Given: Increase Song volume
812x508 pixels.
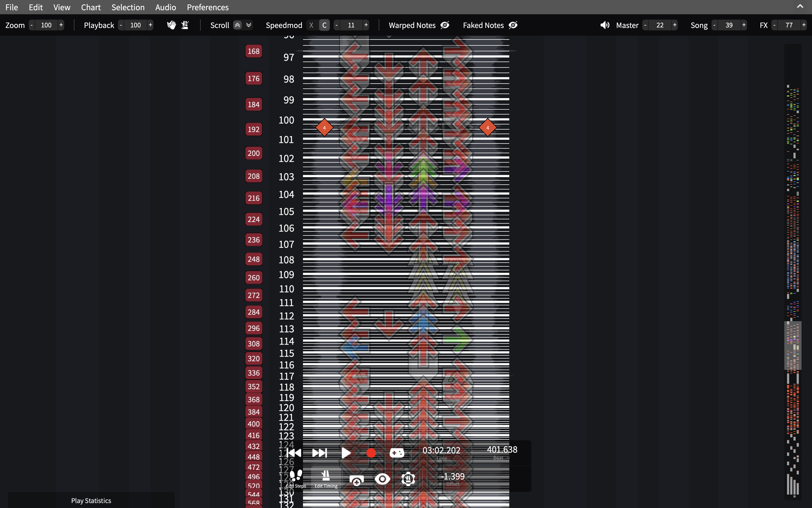Looking at the screenshot, I should tap(744, 25).
